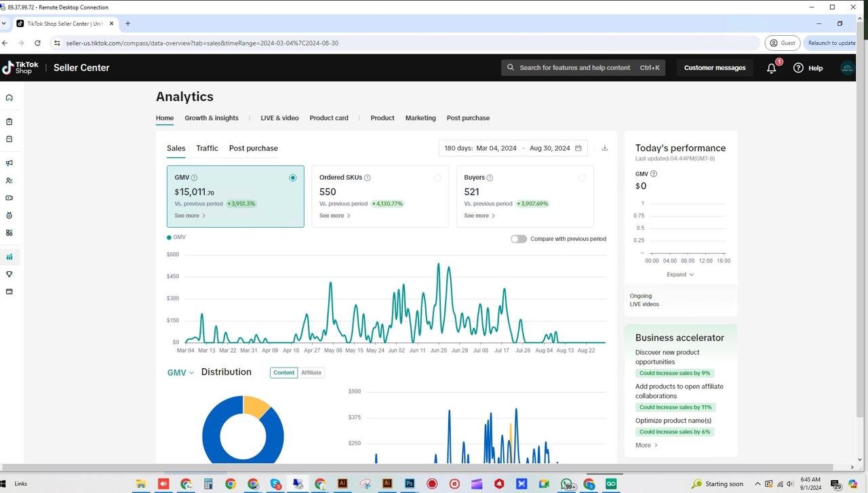
Task: Click the Ordered SKUs info icon
Action: (x=368, y=178)
